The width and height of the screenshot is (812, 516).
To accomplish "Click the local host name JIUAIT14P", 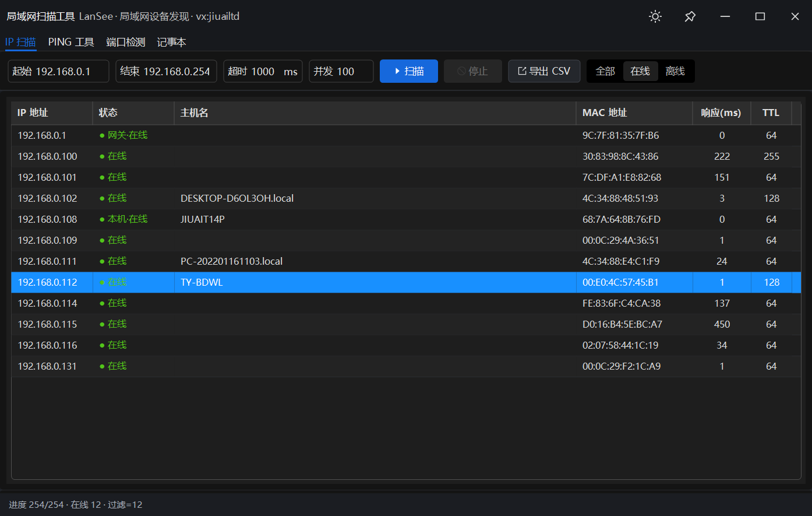I will tap(203, 219).
